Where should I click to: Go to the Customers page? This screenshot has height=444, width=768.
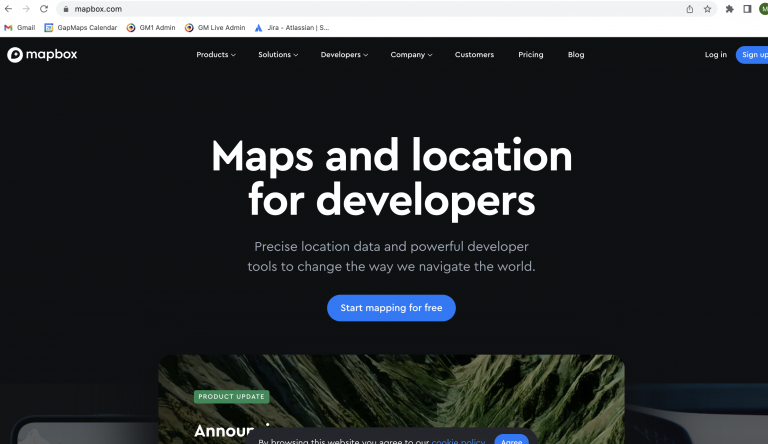(474, 55)
